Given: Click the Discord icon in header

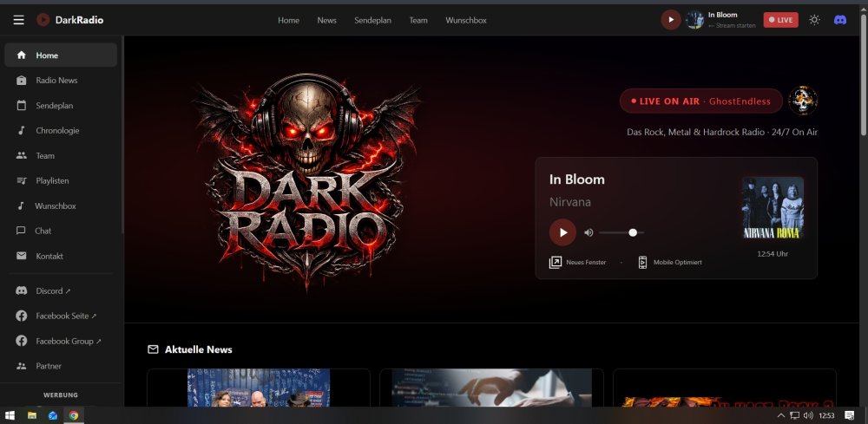Looking at the screenshot, I should [x=839, y=20].
